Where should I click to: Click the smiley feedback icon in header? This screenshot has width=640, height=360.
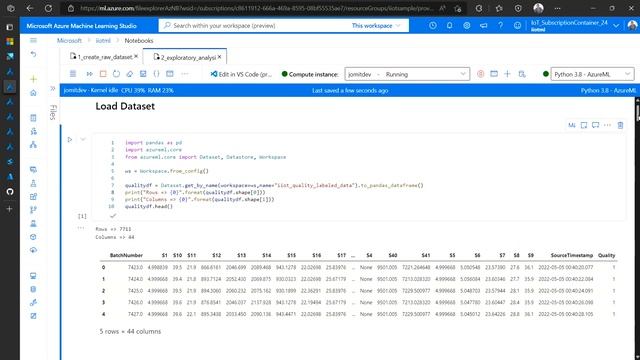click(x=517, y=25)
